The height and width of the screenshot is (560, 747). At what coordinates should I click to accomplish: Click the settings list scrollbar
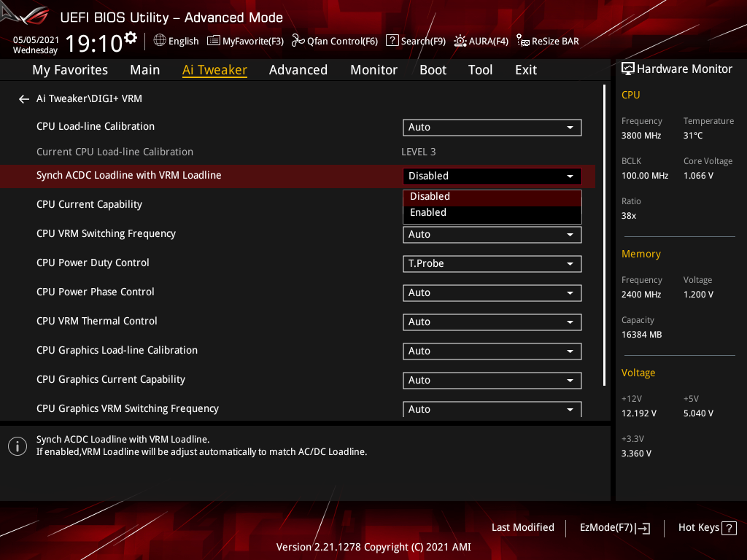pos(604,236)
